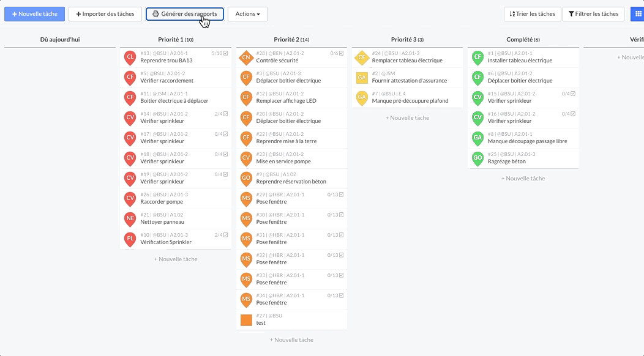Open task Manque découpage passage libre

[x=523, y=138]
